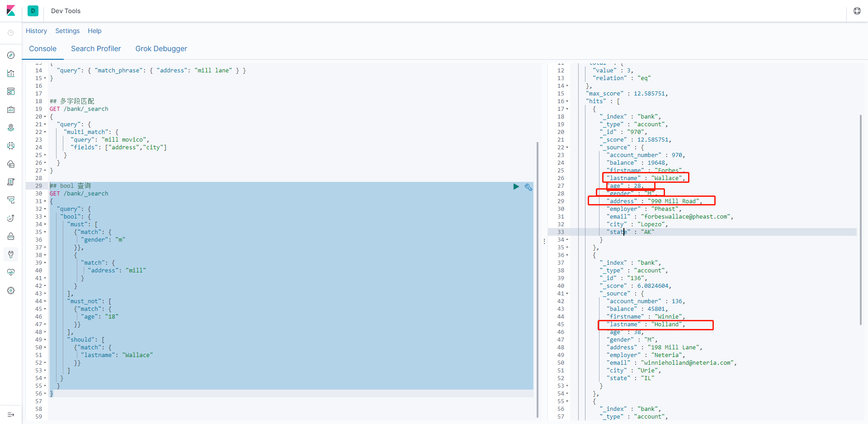Open the recently viewed clock icon
Screen dimensions: 868x424
point(11,33)
